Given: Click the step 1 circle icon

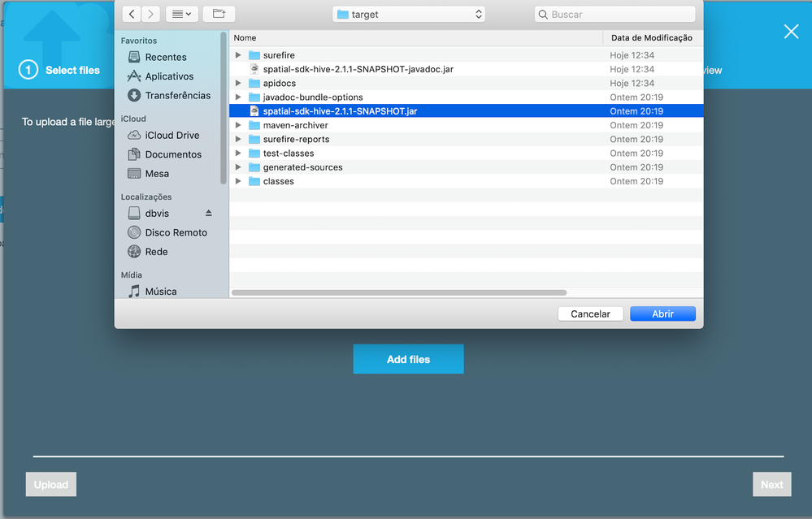Looking at the screenshot, I should (28, 70).
